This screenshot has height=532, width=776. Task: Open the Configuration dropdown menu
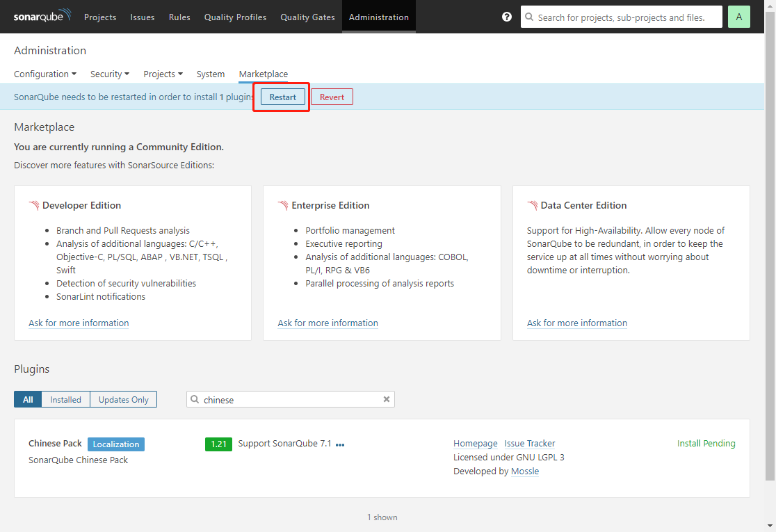pos(45,74)
